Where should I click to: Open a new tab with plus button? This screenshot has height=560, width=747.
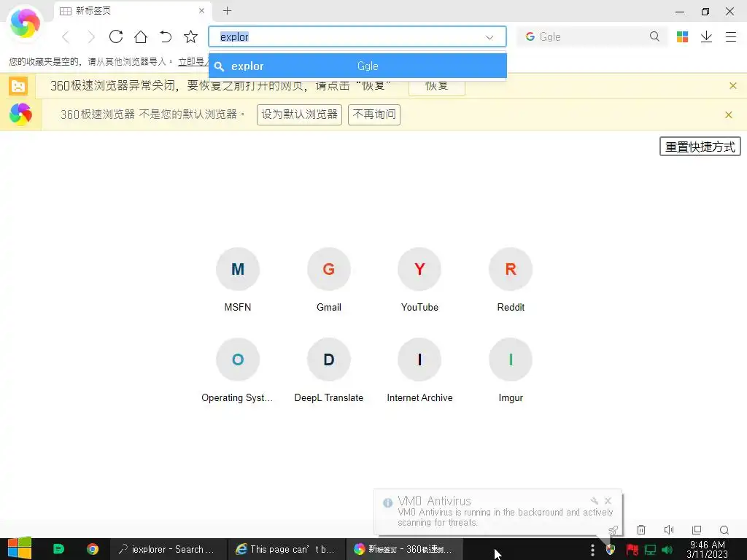coord(228,10)
